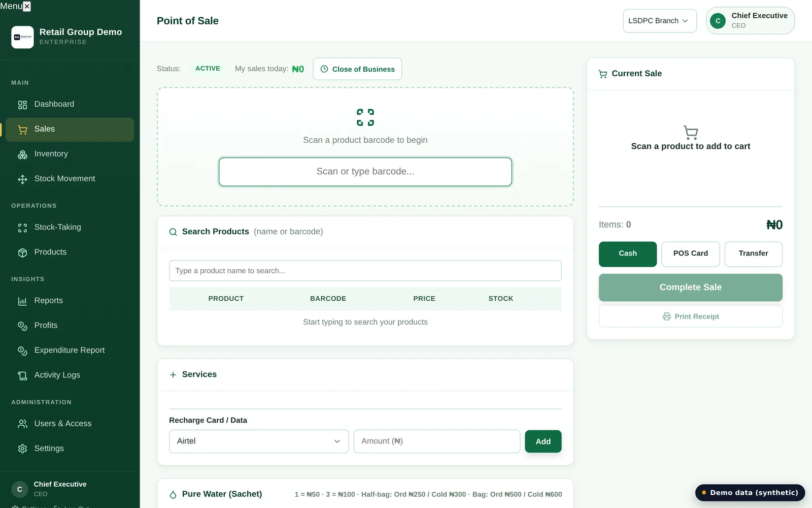Click the Dashboard grid icon in sidebar
Screen dimensions: 812x508
point(22,105)
